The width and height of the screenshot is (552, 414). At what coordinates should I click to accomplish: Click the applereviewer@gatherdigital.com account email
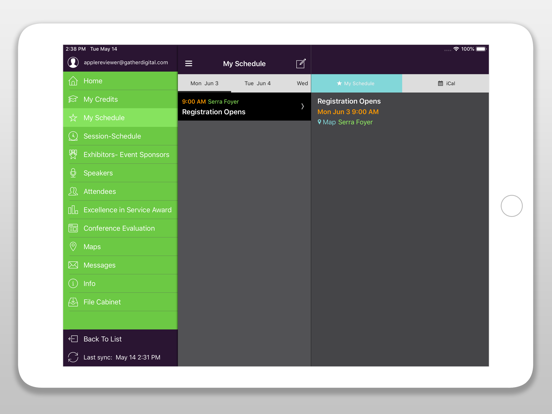tap(126, 62)
